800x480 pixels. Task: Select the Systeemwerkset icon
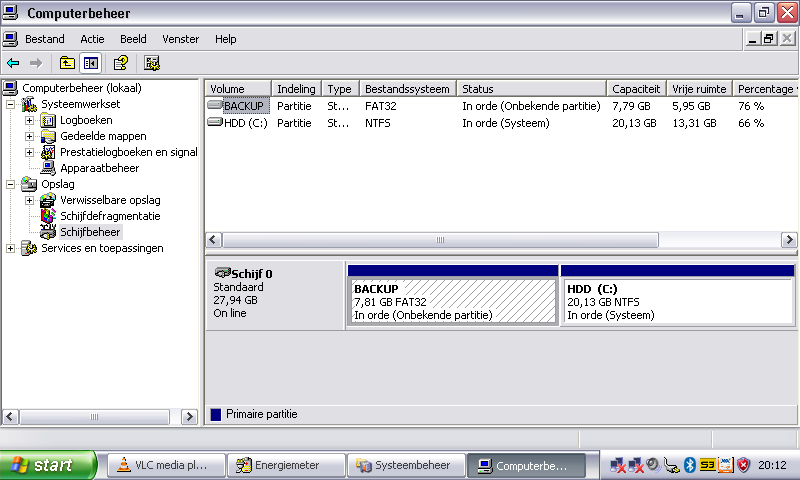click(29, 104)
